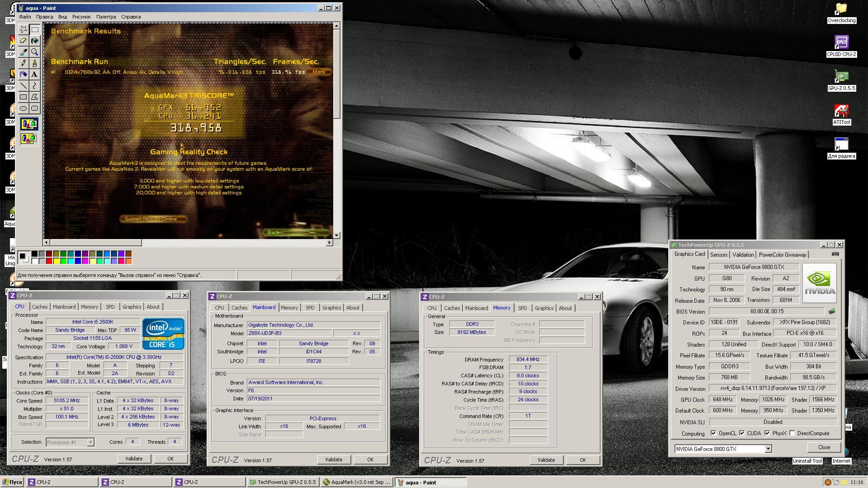The width and height of the screenshot is (868, 488).
Task: Select opaque selection mode option in Paint
Action: 29,124
